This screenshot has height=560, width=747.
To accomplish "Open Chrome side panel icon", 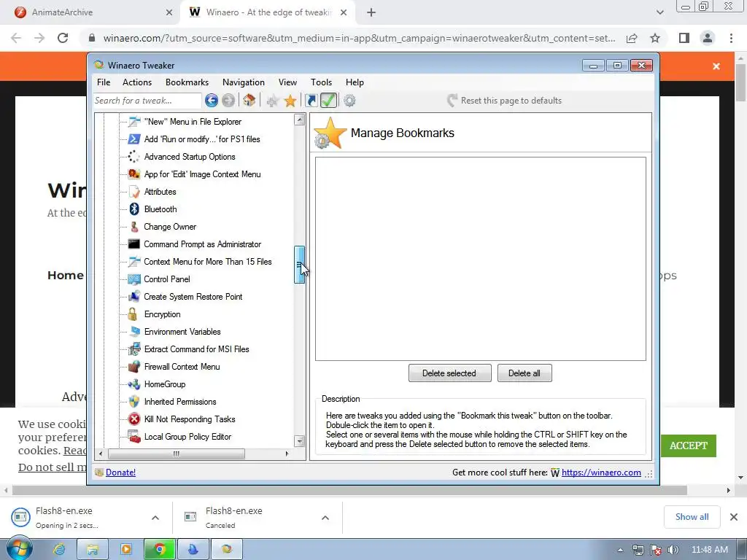I will click(684, 38).
